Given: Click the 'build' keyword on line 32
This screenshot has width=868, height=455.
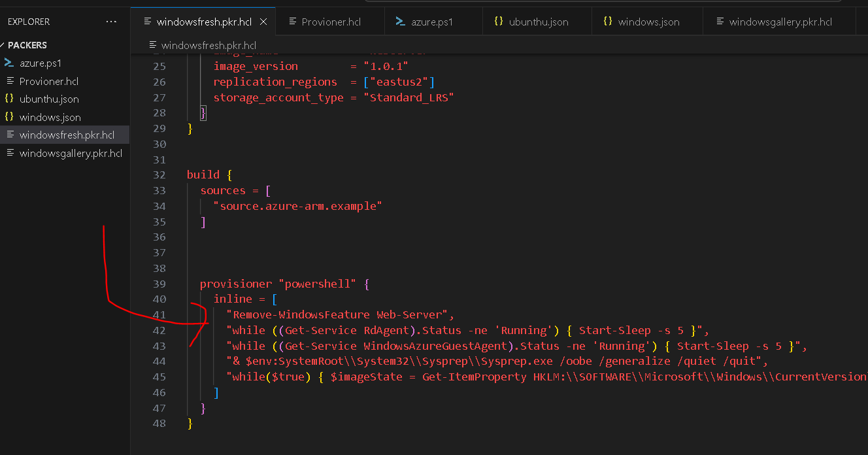Looking at the screenshot, I should 203,175.
